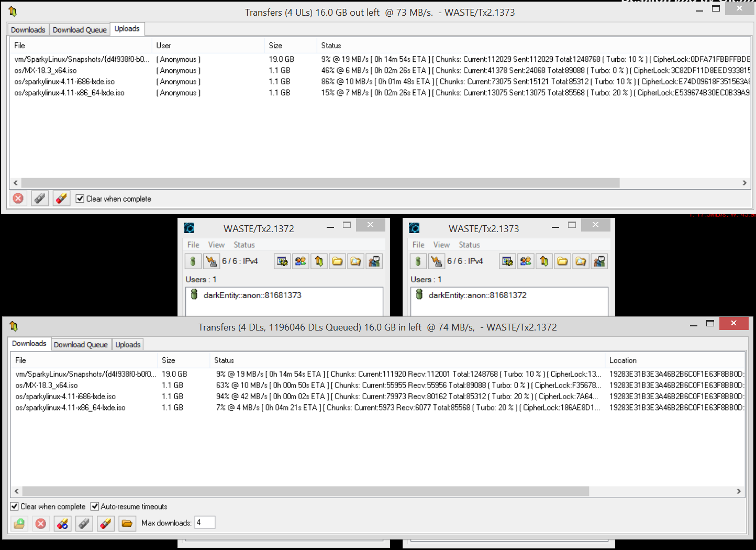
Task: Switch to the Downloads tab in the top transfers window
Action: [28, 30]
